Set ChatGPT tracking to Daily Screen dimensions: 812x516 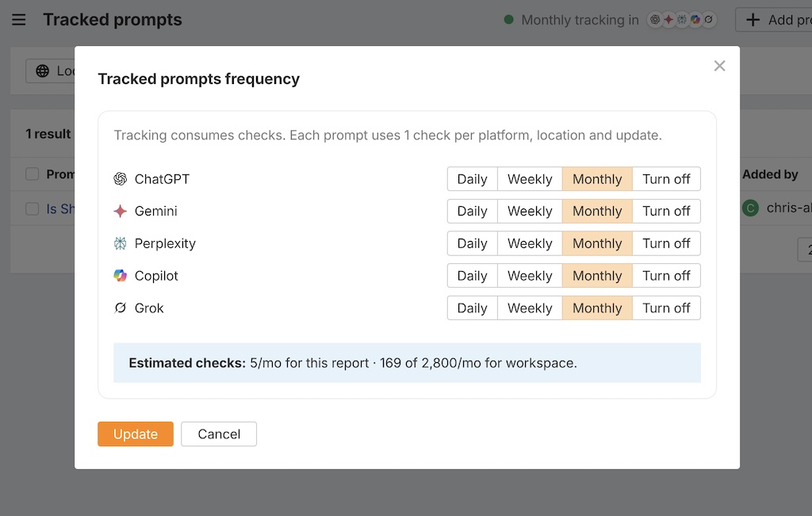(473, 179)
